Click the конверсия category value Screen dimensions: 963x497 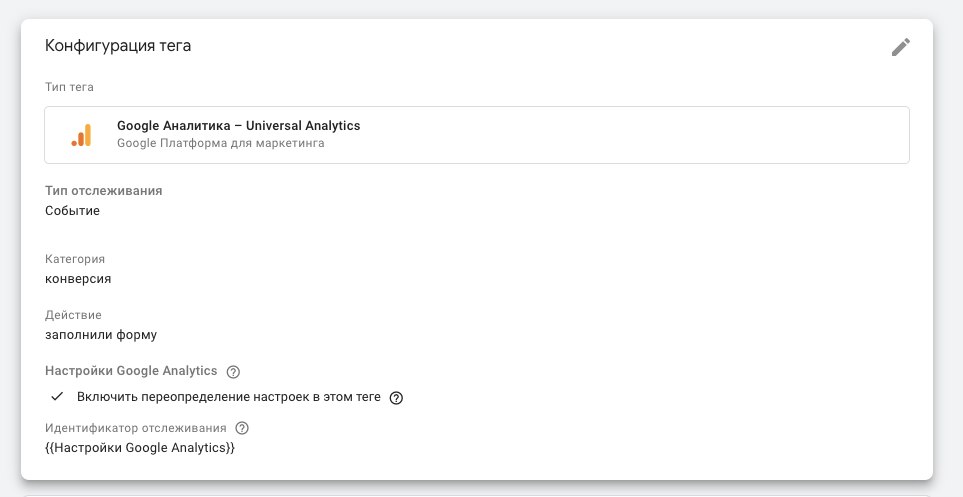click(78, 279)
